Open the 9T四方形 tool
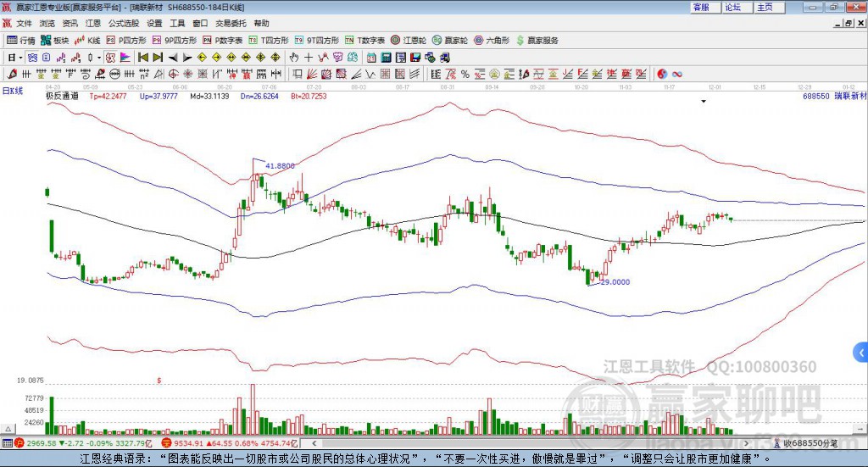 click(317, 41)
